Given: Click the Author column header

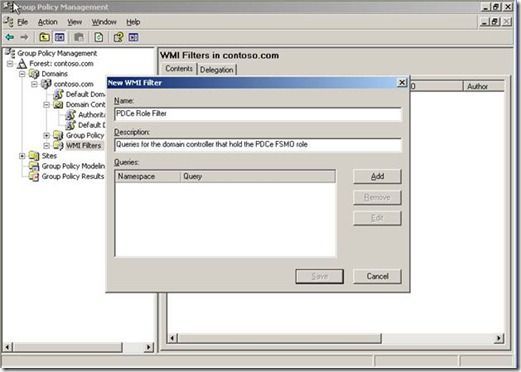Looking at the screenshot, I should [484, 86].
